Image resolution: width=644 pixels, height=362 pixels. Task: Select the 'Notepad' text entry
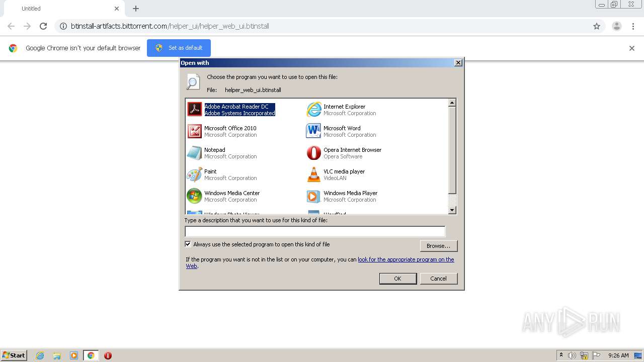[215, 150]
